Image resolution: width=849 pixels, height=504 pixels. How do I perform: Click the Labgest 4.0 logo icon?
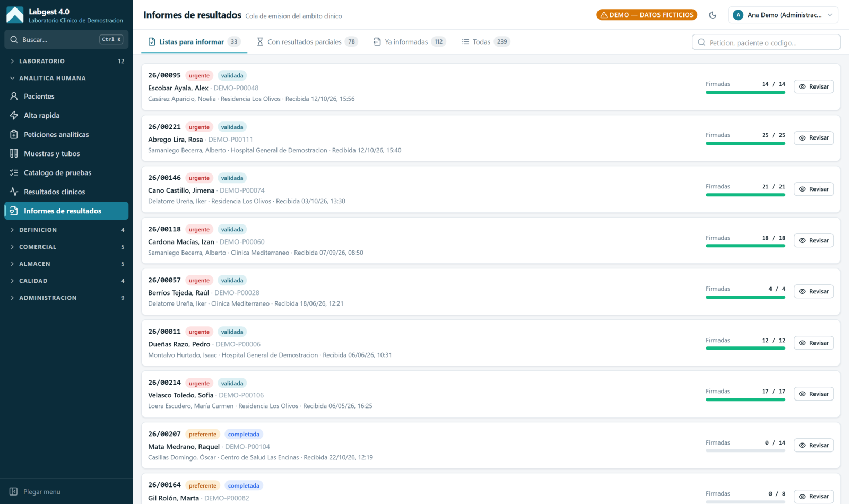15,15
